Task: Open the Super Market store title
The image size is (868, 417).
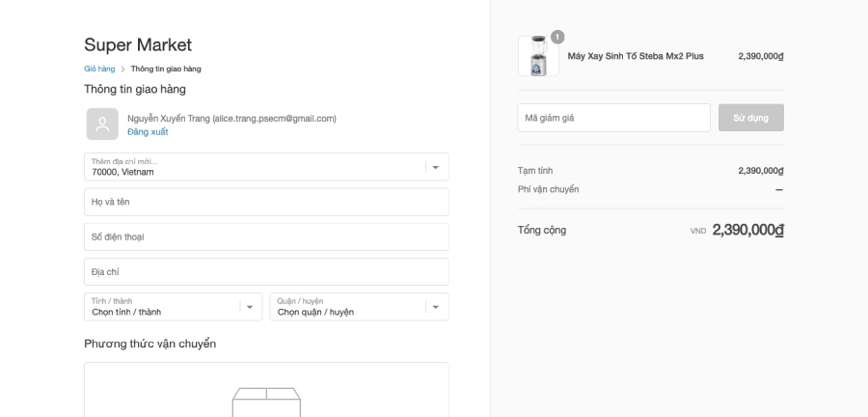Action: pyautogui.click(x=138, y=44)
